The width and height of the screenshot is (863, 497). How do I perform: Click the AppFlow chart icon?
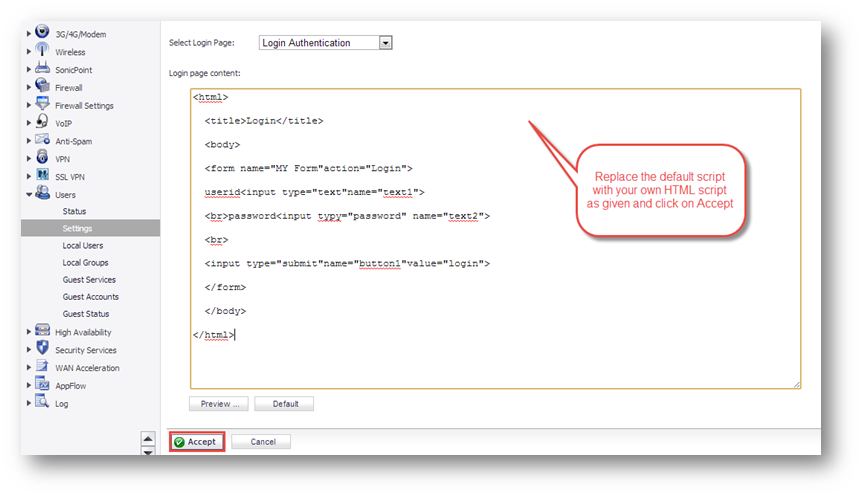click(42, 384)
